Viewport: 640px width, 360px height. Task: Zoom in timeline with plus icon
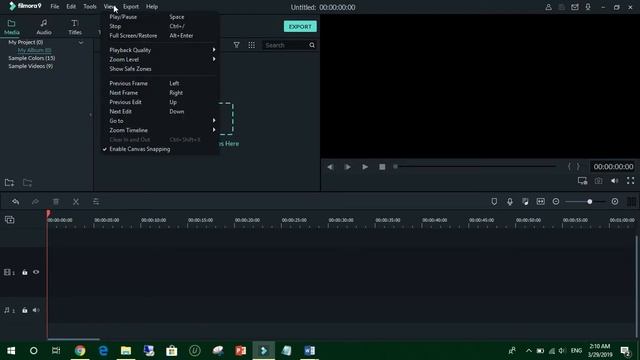point(615,202)
